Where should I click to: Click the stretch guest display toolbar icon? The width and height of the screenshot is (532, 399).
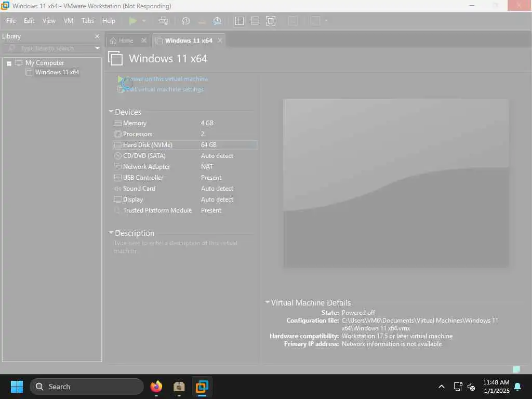point(315,21)
